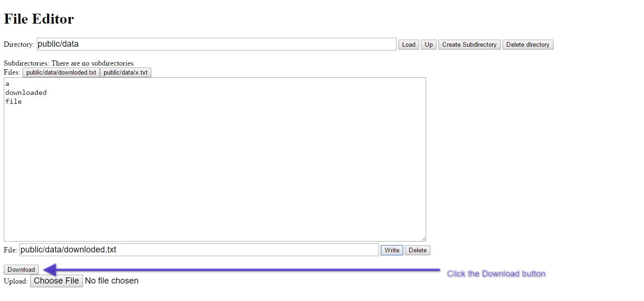Click the word 'downloaded' in the editor
Screen dimensions: 644x301
click(26, 92)
